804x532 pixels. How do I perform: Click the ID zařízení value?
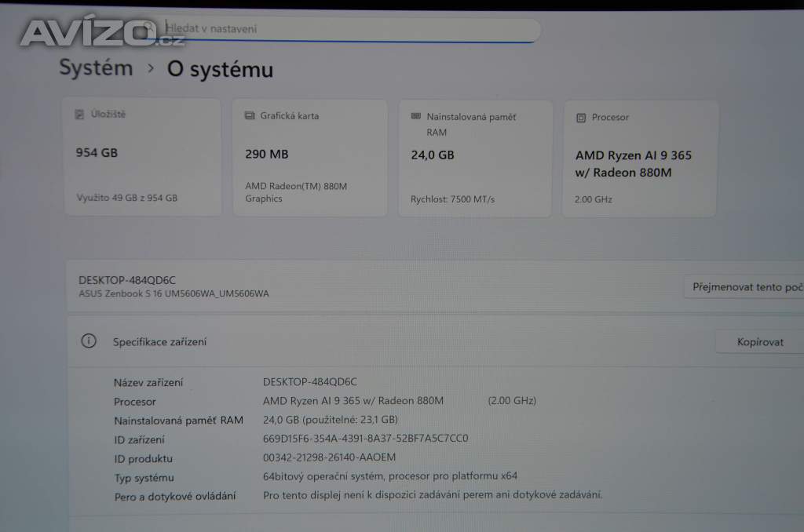[x=365, y=438]
